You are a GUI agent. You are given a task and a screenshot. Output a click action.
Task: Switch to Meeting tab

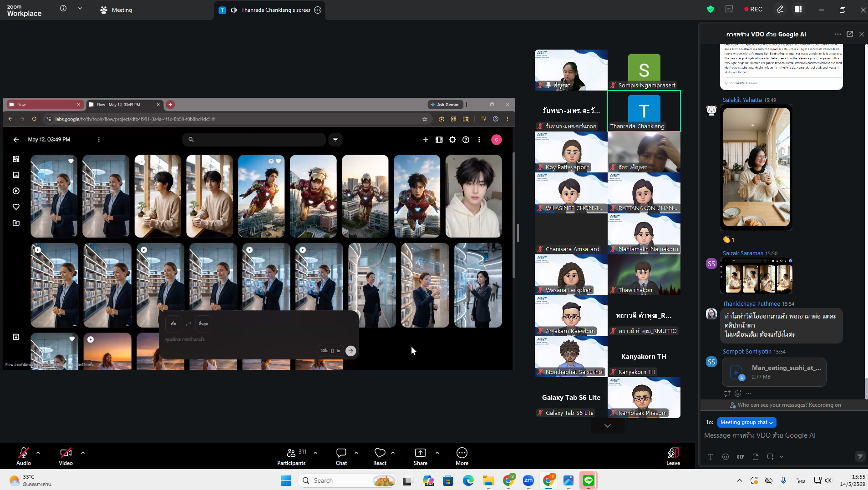[x=116, y=10]
